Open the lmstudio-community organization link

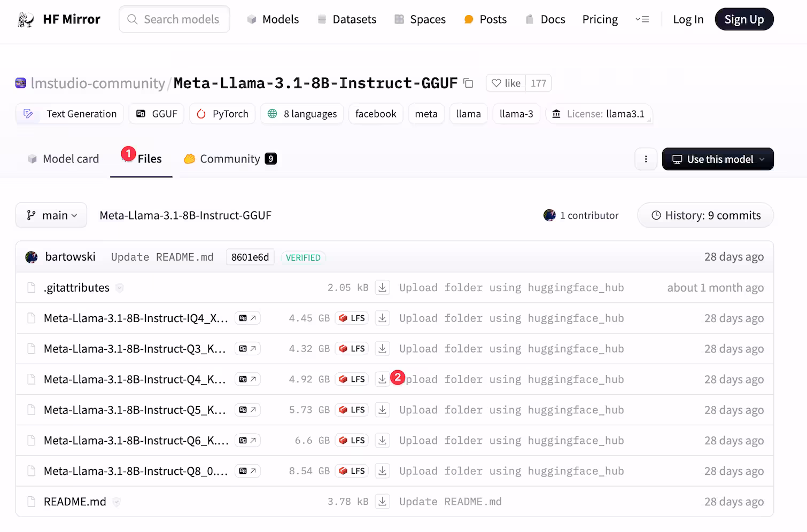coord(98,83)
